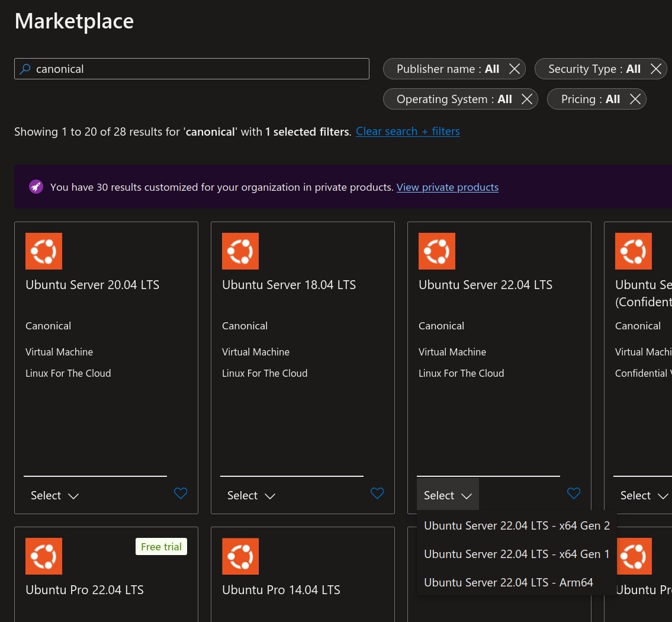Remove the Publisher name filter
Viewport: 672px width, 622px height.
515,69
